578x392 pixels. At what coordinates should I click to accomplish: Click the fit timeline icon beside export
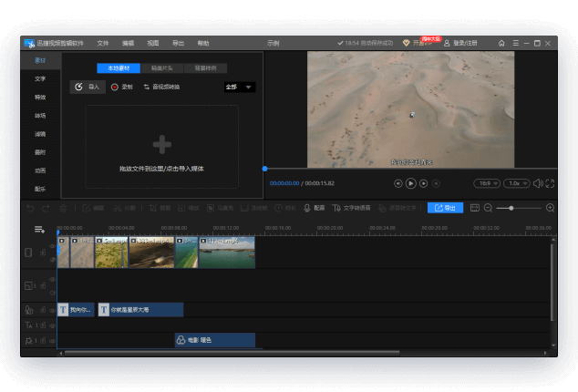click(x=475, y=208)
